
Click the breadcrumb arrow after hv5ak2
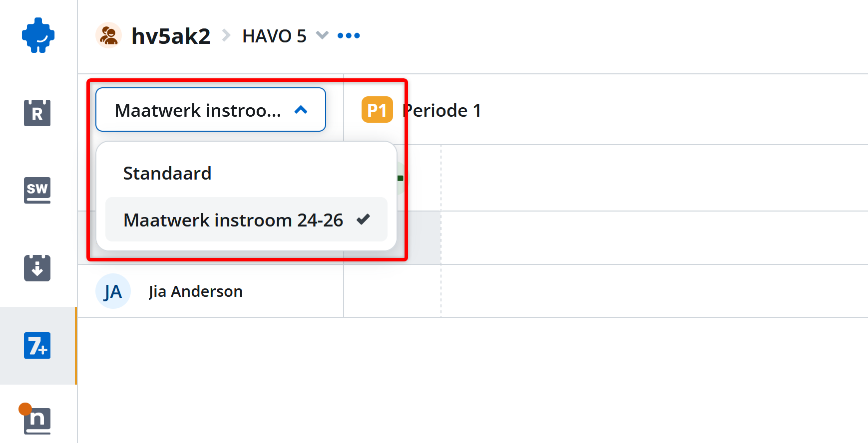click(x=226, y=35)
